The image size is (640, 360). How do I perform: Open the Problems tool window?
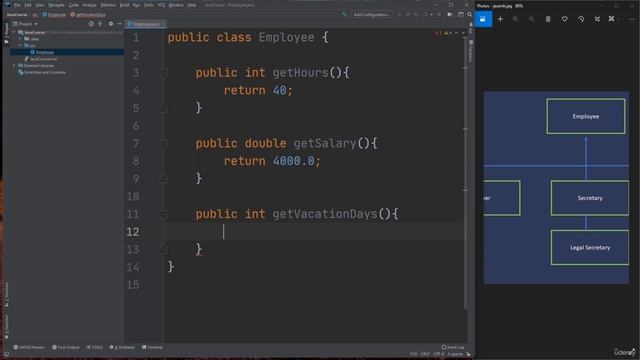click(122, 347)
